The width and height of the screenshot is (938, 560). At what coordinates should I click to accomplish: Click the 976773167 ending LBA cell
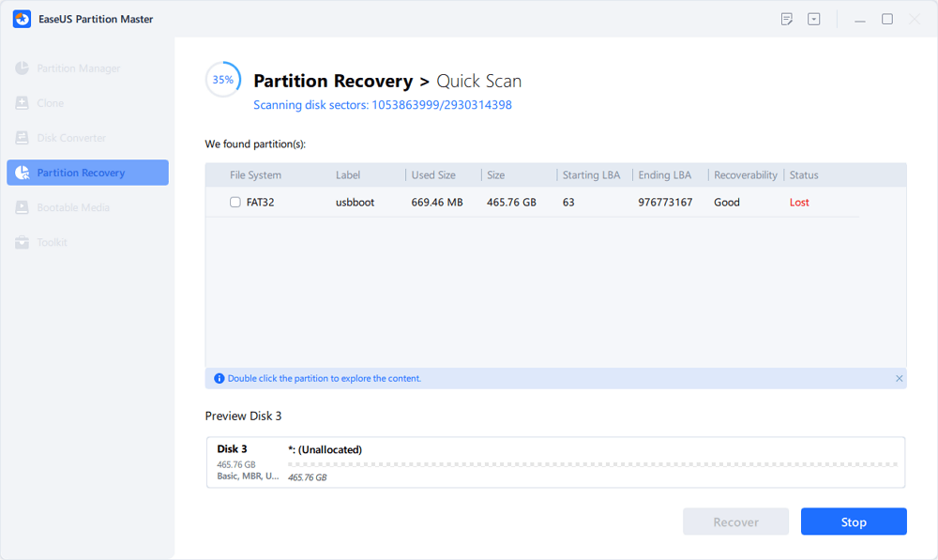point(665,203)
